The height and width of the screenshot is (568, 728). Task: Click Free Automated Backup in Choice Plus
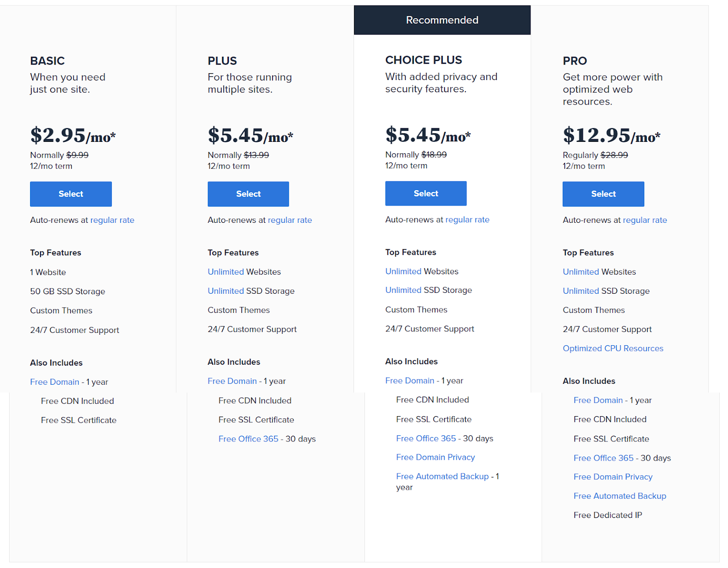pos(442,476)
